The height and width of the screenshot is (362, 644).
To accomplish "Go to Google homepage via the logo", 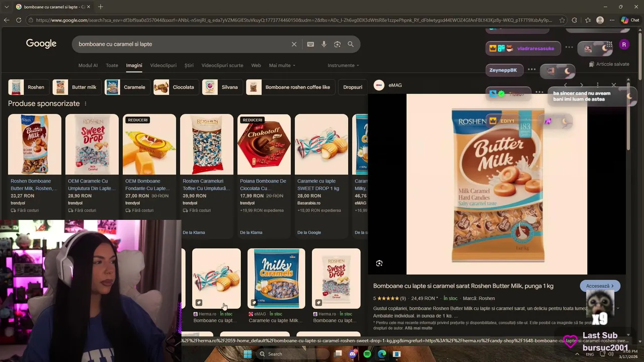I will [41, 44].
